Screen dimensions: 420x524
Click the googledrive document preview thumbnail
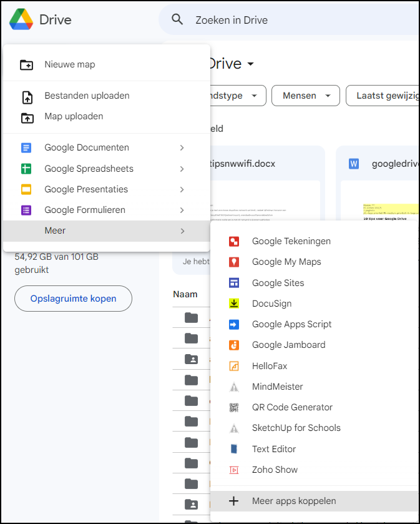(x=380, y=200)
